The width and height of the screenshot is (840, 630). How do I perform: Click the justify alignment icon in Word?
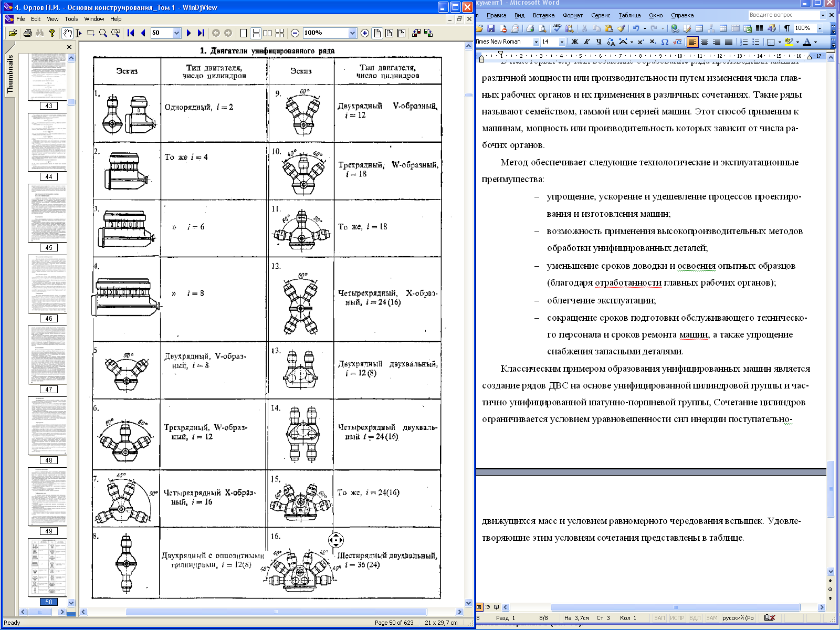729,42
